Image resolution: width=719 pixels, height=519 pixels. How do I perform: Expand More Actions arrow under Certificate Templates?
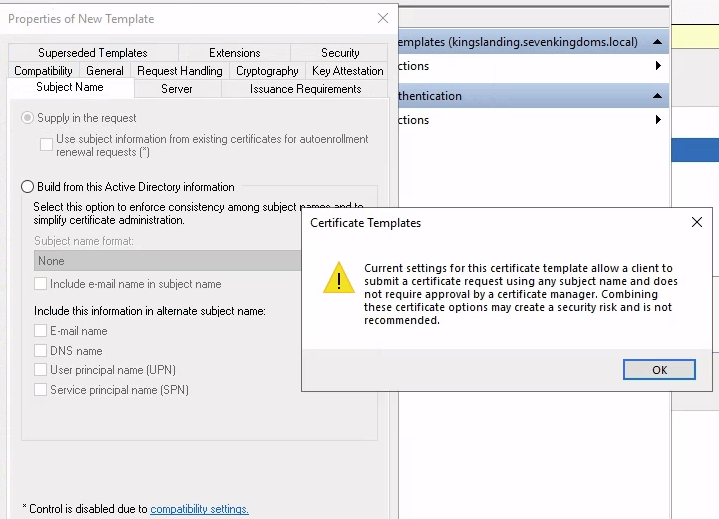tap(658, 66)
